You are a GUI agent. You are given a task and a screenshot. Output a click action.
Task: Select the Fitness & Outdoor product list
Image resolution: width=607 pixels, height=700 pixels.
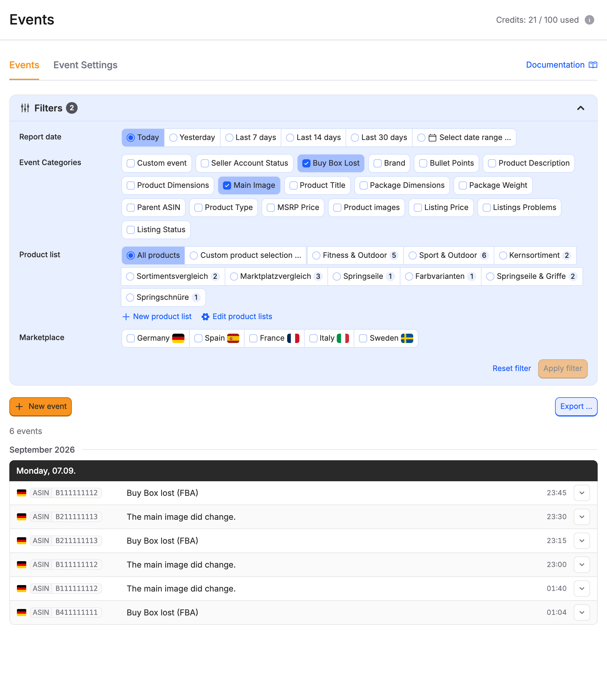pyautogui.click(x=355, y=256)
